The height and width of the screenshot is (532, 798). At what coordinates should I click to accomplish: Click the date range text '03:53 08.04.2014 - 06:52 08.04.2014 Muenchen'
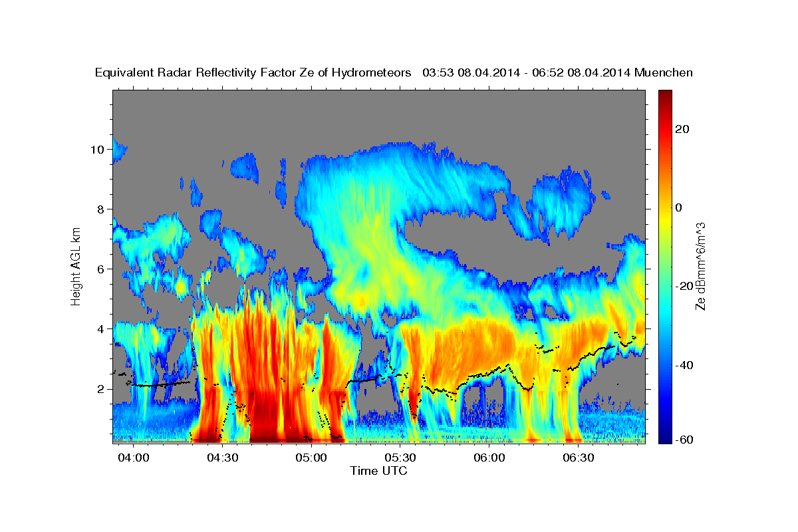click(558, 73)
